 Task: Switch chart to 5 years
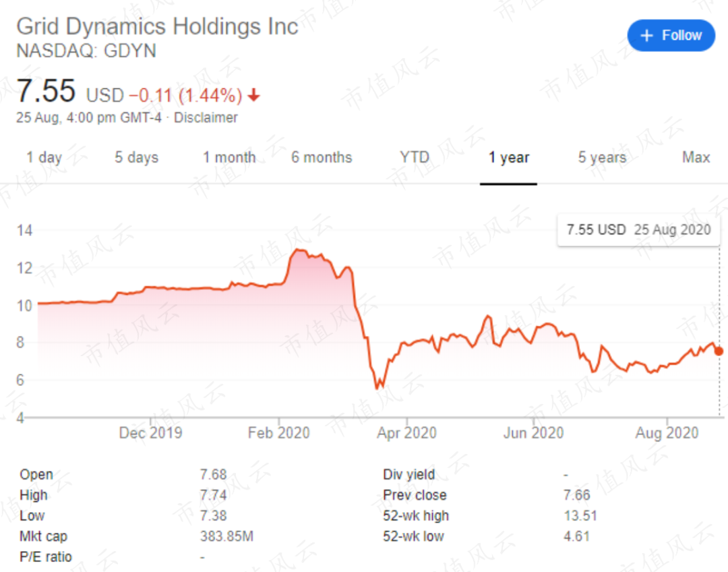pyautogui.click(x=602, y=158)
